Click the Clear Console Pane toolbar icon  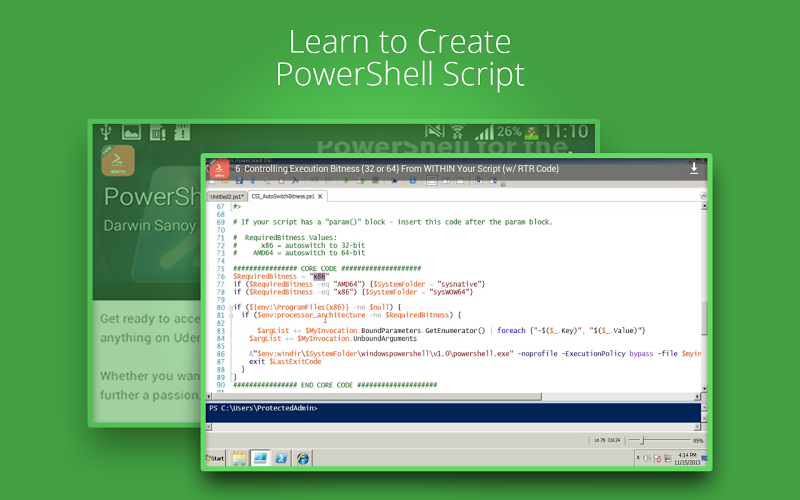coord(295,180)
